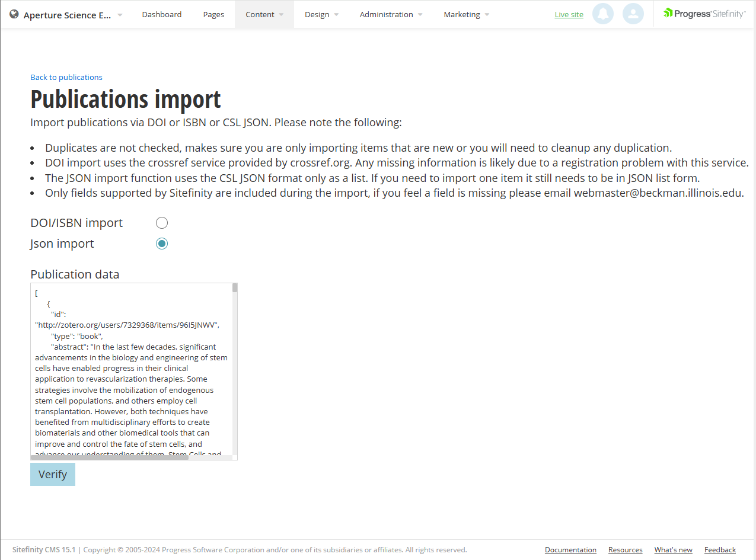
Task: Follow the Back to publications link
Action: (66, 77)
